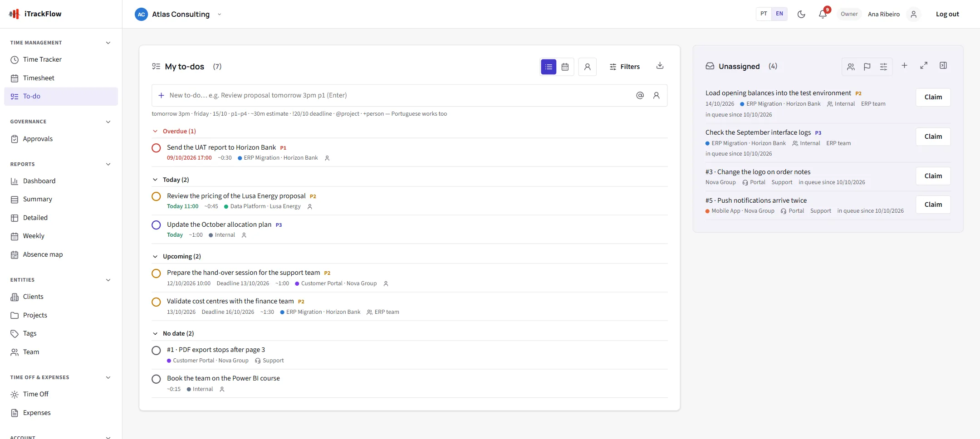Screen dimensions: 980x439
Task: Add an unassigned item with the plus icon
Action: [904, 65]
